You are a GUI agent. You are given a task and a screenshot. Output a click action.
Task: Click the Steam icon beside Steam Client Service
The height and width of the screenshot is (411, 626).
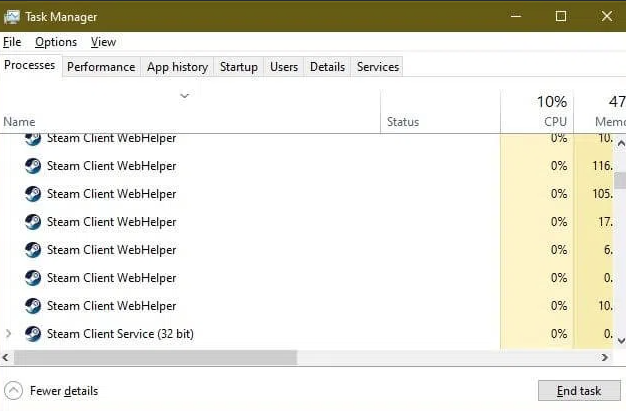pyautogui.click(x=33, y=334)
